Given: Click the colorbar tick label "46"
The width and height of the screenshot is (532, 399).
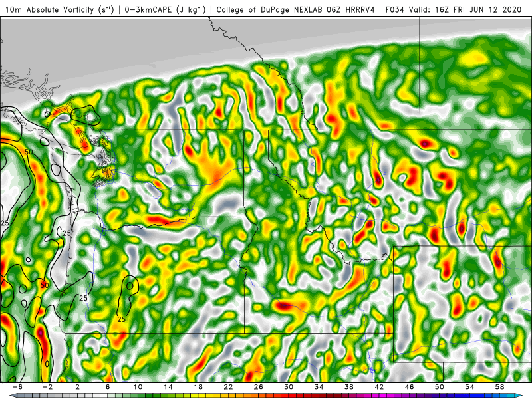Looking at the screenshot, I should point(409,387).
